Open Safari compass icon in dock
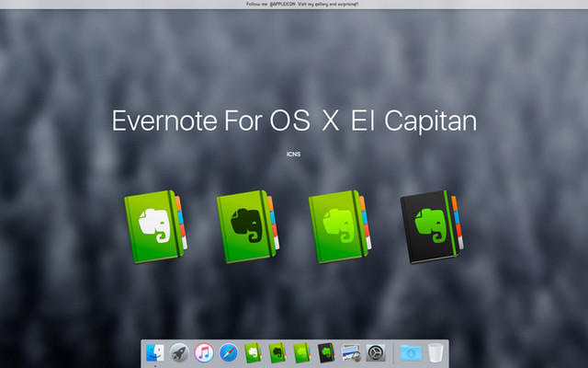 tap(229, 352)
